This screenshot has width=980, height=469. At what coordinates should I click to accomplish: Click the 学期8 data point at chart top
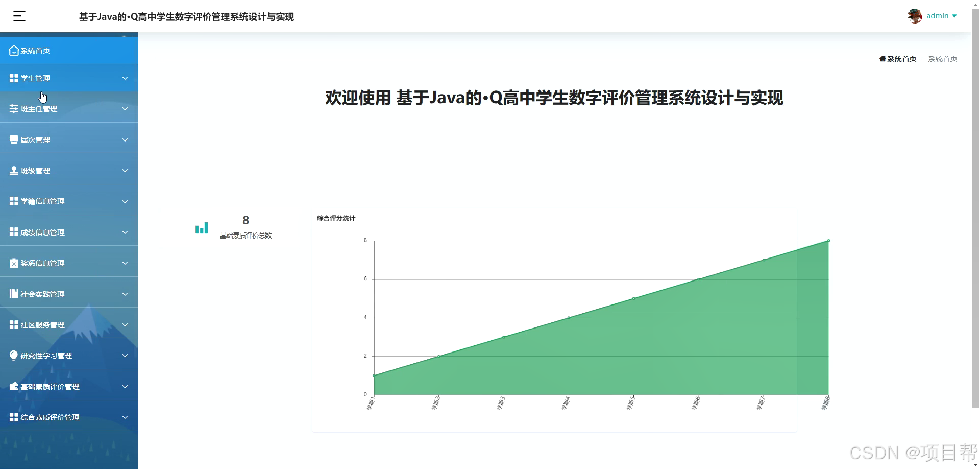point(828,241)
